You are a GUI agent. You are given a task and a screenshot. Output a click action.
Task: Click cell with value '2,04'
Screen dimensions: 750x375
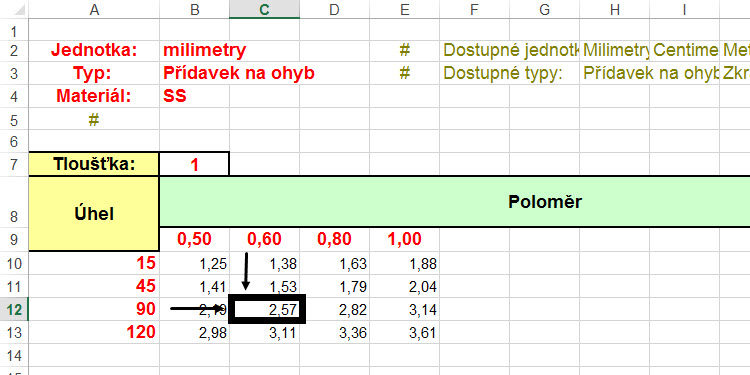(x=405, y=287)
